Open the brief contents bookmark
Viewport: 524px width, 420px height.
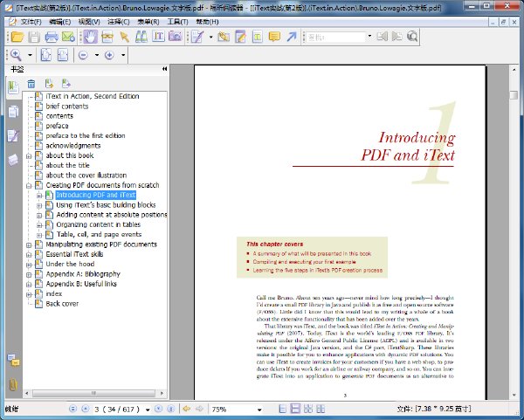point(67,107)
